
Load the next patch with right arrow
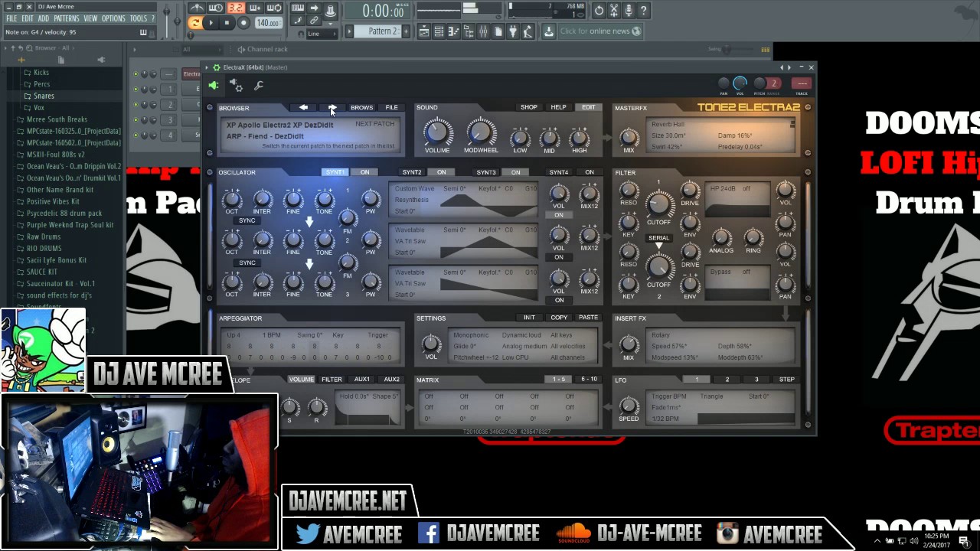click(332, 108)
